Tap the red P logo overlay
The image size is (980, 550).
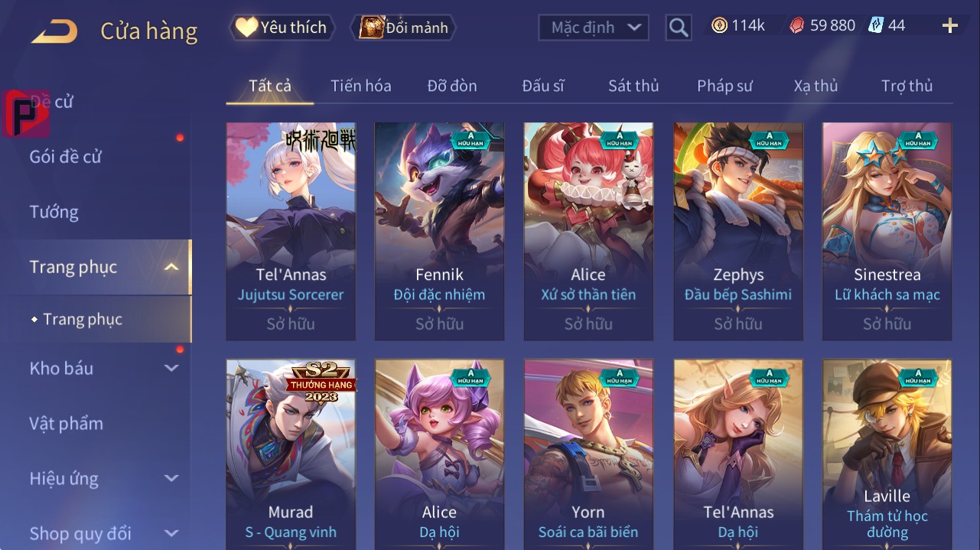tap(26, 113)
